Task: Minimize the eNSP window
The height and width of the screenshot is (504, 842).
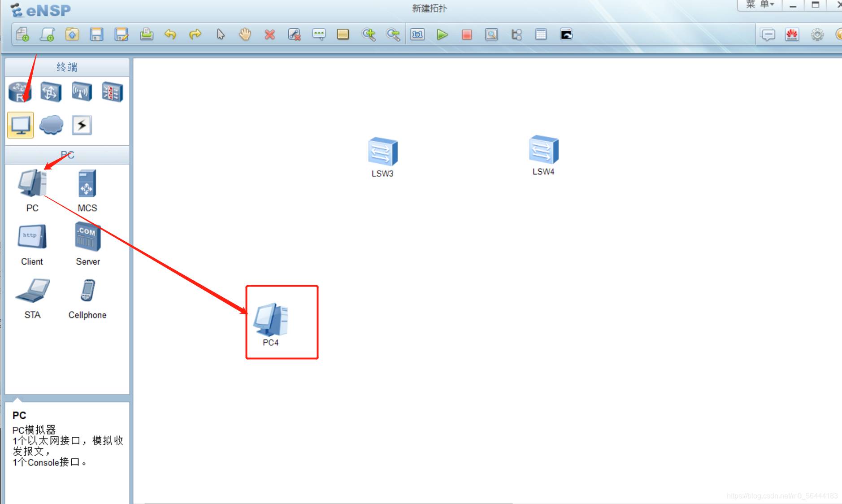Action: 793,5
